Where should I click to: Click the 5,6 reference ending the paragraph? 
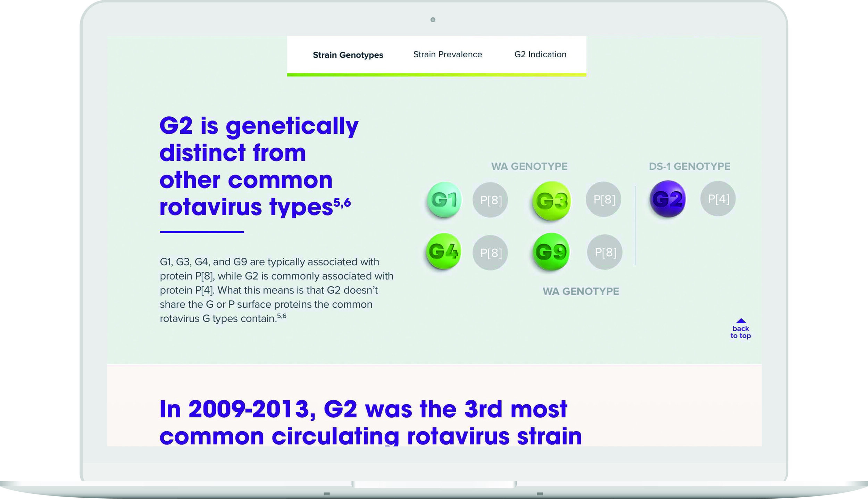[x=282, y=316]
